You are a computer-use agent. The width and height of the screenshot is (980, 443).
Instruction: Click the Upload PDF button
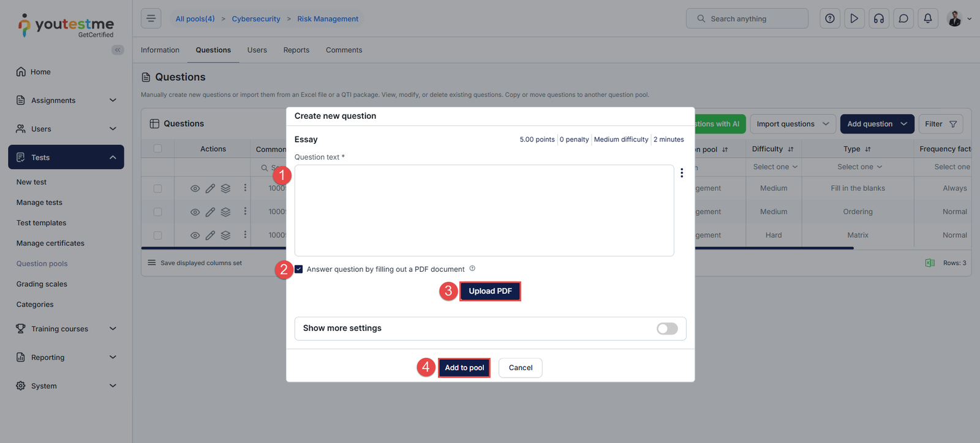pyautogui.click(x=490, y=291)
